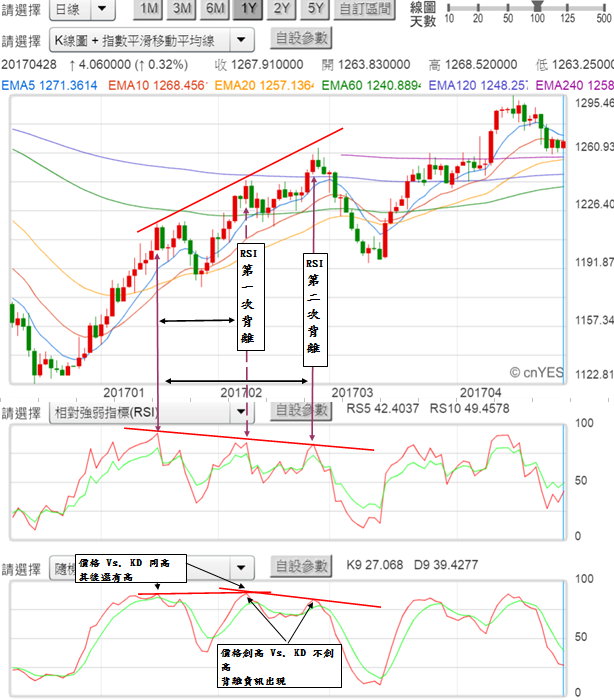Click the EMA60 legend value
Image resolution: width=614 pixels, height=700 pixels.
[371, 85]
